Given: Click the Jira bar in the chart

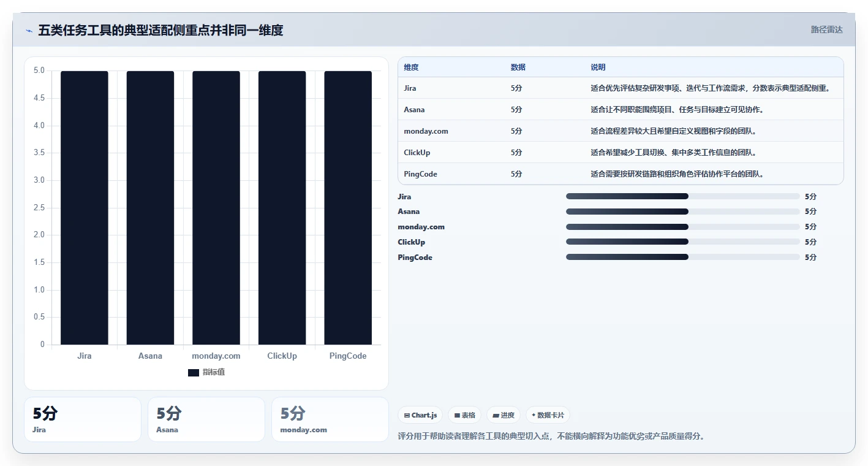Looking at the screenshot, I should 85,208.
